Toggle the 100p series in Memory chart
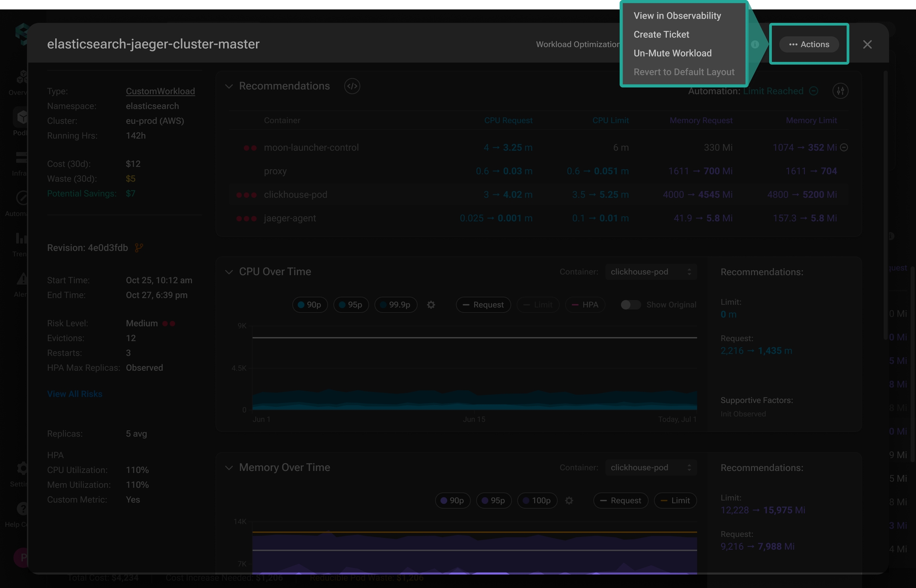The image size is (916, 588). point(537,501)
